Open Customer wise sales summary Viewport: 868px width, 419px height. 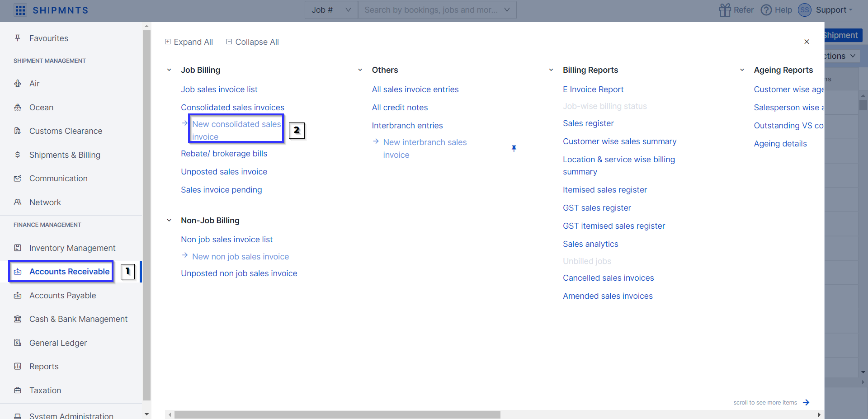tap(619, 141)
